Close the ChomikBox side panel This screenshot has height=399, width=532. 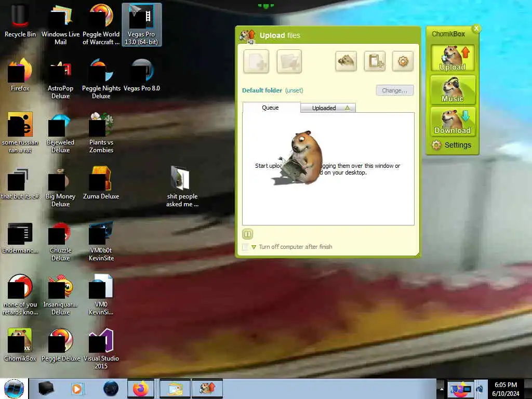click(476, 29)
